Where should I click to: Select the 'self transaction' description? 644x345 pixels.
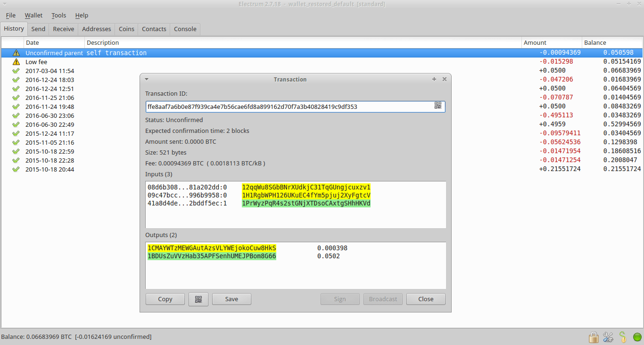point(116,53)
